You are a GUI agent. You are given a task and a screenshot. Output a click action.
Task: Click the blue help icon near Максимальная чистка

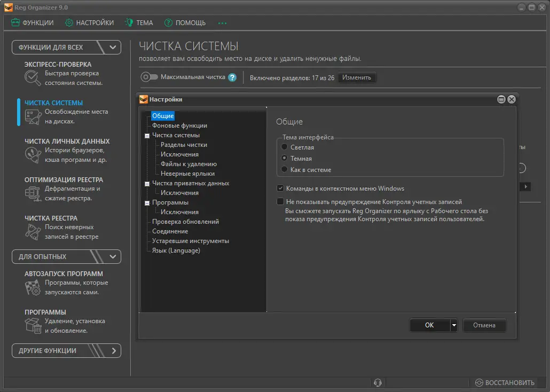(x=232, y=77)
